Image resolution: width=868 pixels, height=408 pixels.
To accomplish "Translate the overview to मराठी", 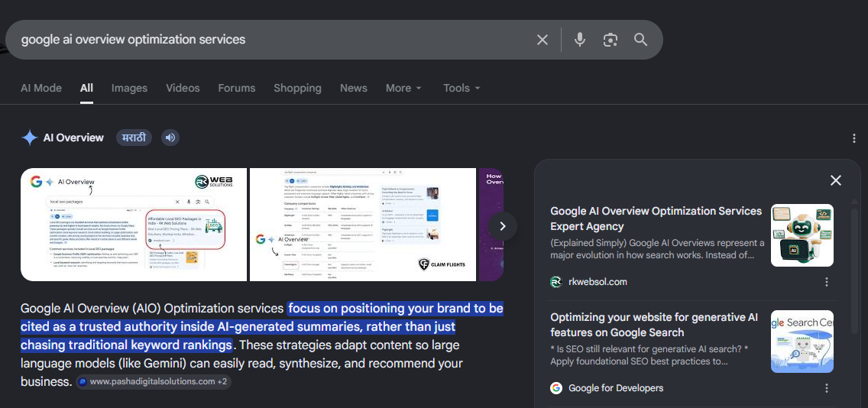I will [x=134, y=138].
